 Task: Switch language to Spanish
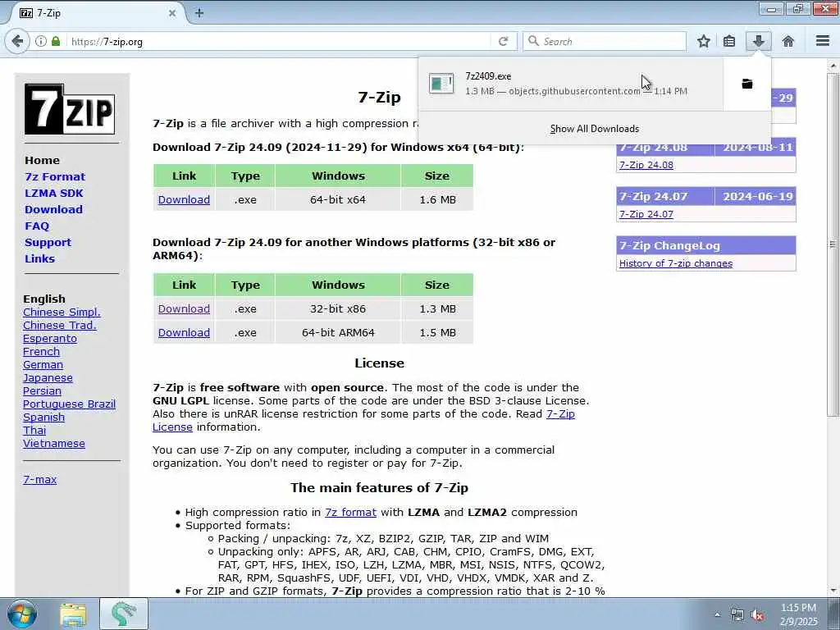click(43, 418)
